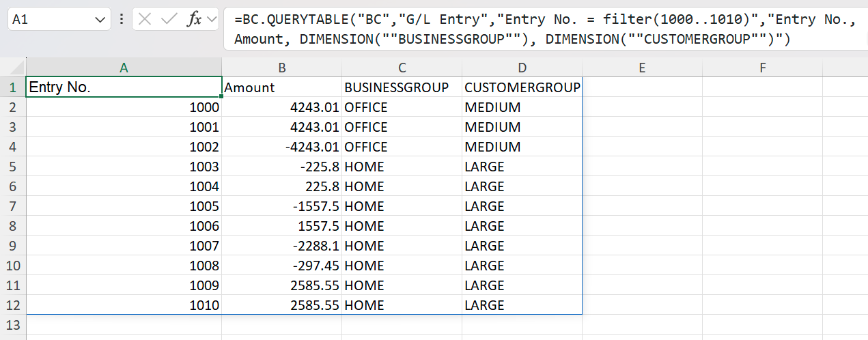Select row 3 header
The height and width of the screenshot is (340, 868).
(x=13, y=127)
